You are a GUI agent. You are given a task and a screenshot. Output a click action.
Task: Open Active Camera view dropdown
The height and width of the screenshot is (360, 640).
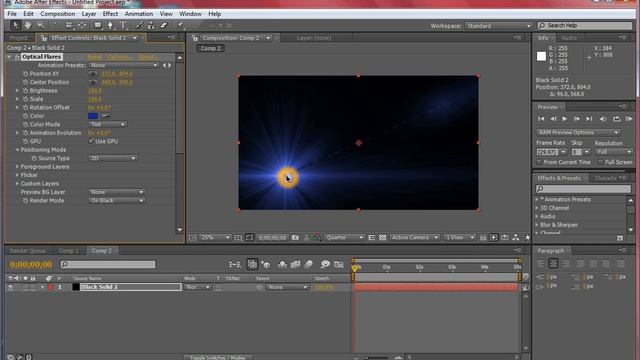coord(415,237)
